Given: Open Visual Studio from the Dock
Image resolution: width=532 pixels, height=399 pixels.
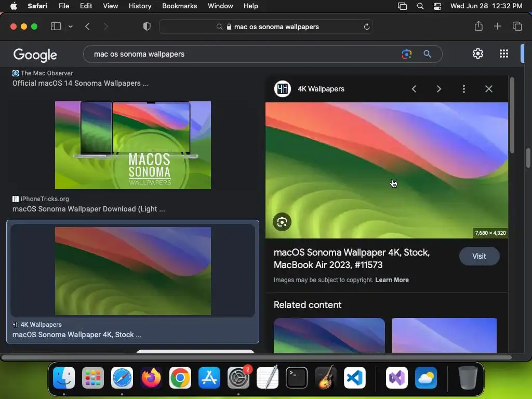Looking at the screenshot, I should click(x=396, y=378).
